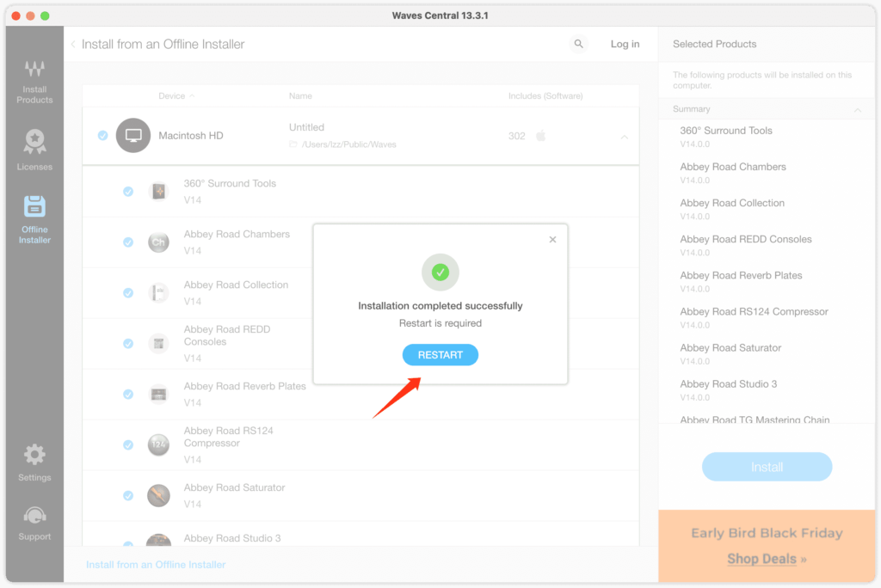
Task: Click the Macintosh HD device icon
Action: (133, 136)
